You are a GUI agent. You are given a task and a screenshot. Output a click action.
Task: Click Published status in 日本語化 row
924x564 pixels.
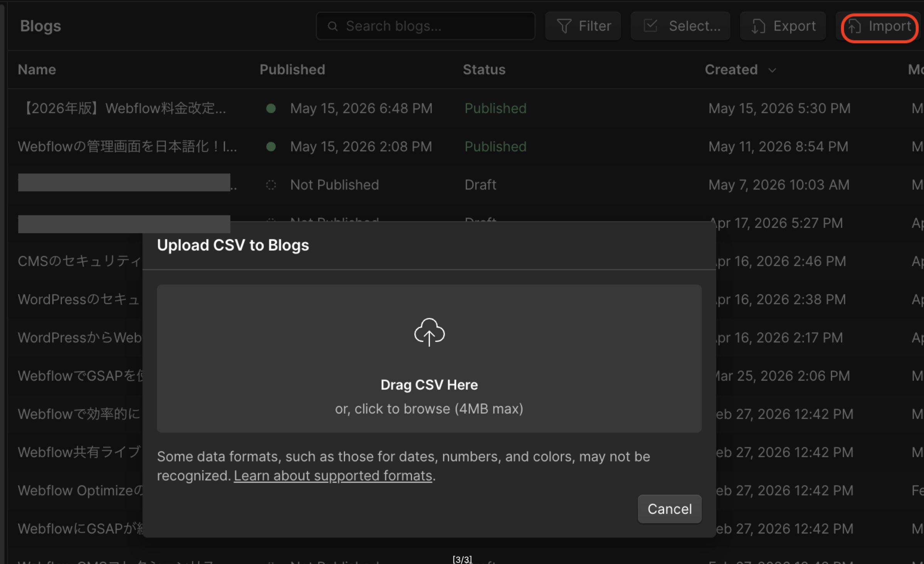pos(496,146)
